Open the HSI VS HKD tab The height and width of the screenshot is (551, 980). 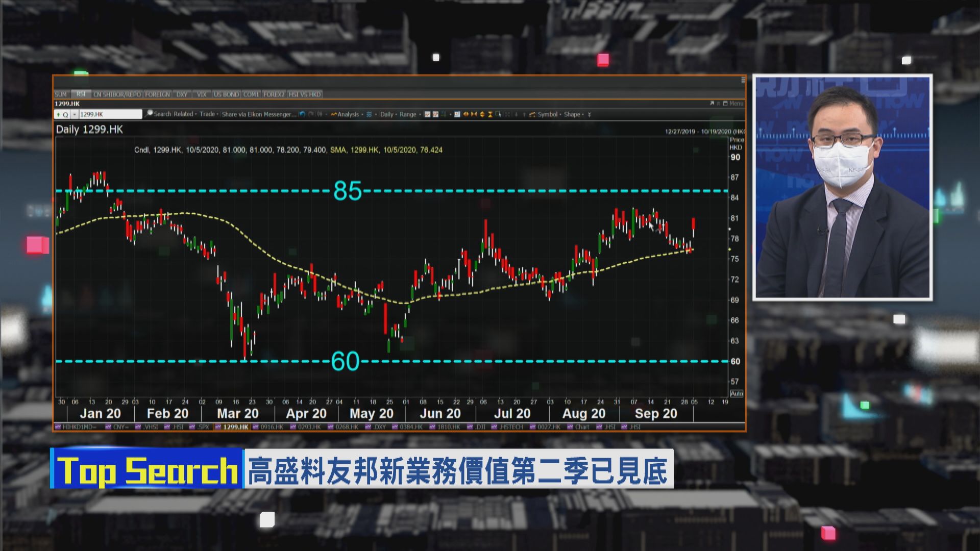click(305, 94)
